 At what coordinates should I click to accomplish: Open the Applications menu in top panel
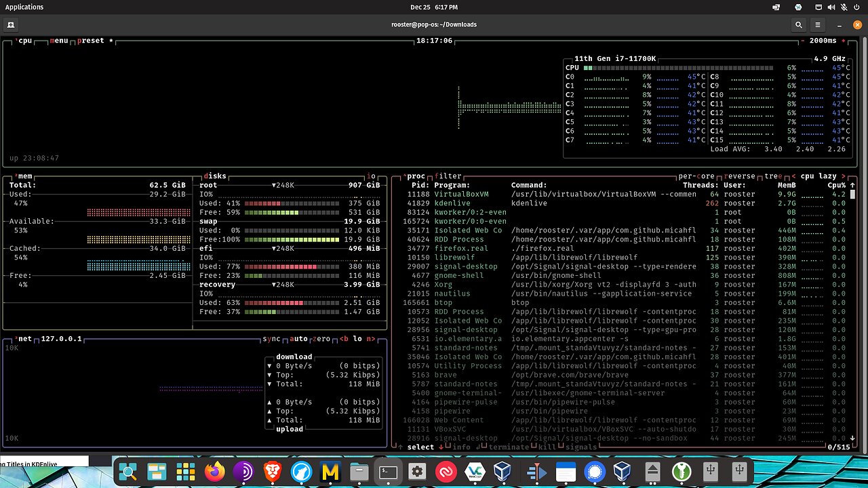click(x=24, y=7)
